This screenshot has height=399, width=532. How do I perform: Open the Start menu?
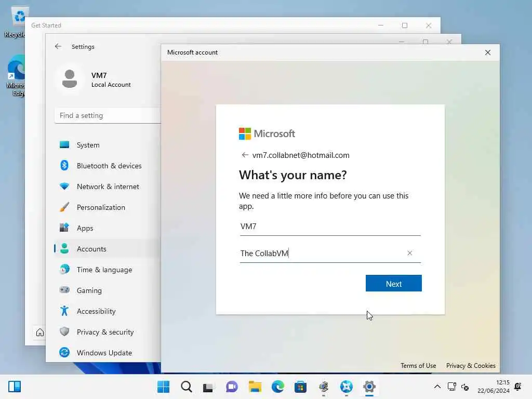[164, 387]
